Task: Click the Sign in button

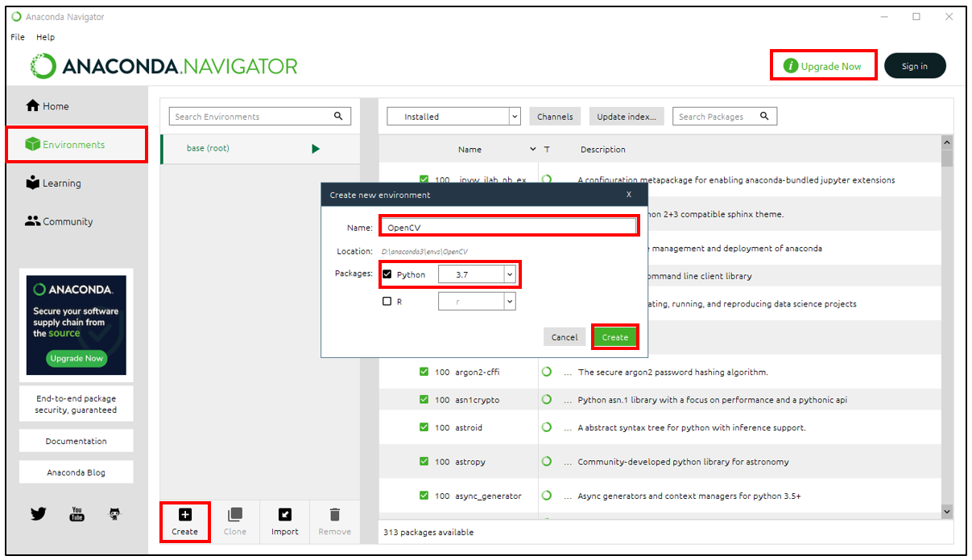Action: (x=915, y=66)
